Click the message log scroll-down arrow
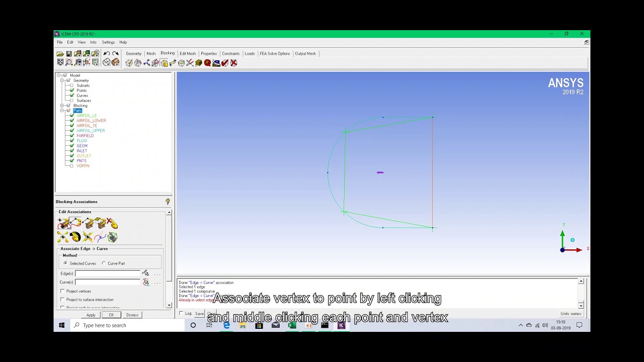This screenshot has width=644, height=362. click(581, 306)
